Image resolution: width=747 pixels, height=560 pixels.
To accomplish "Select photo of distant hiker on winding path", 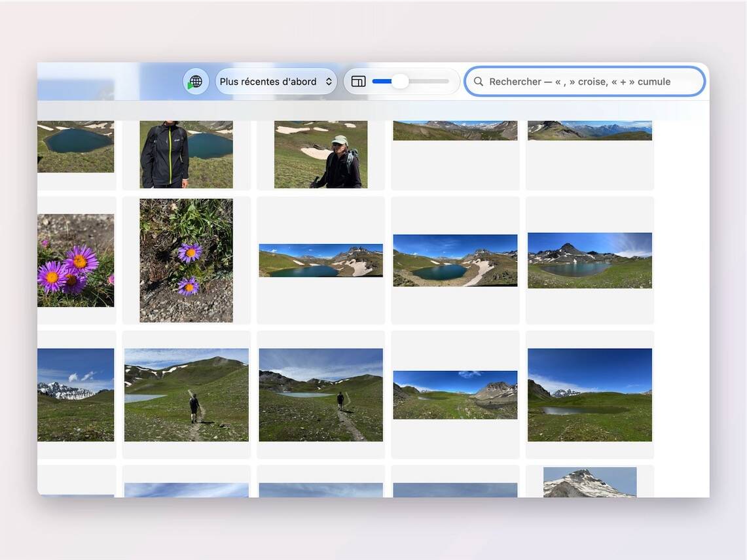I will 321,394.
